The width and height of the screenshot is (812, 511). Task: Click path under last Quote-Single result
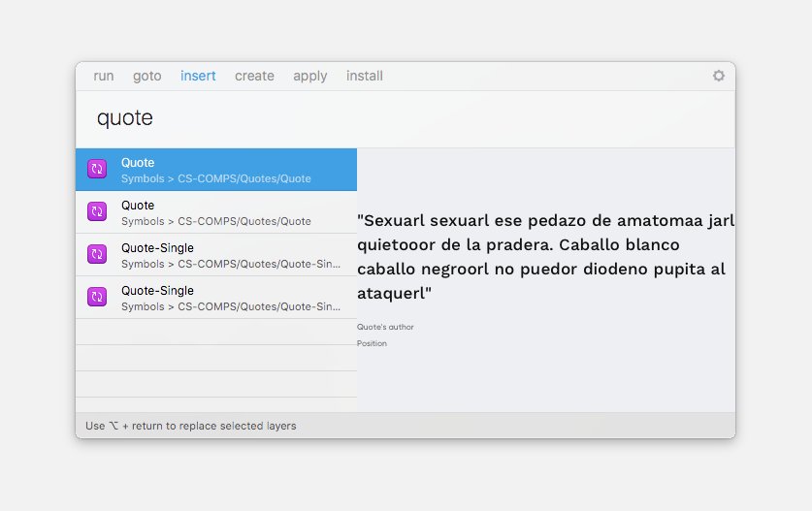(x=231, y=306)
